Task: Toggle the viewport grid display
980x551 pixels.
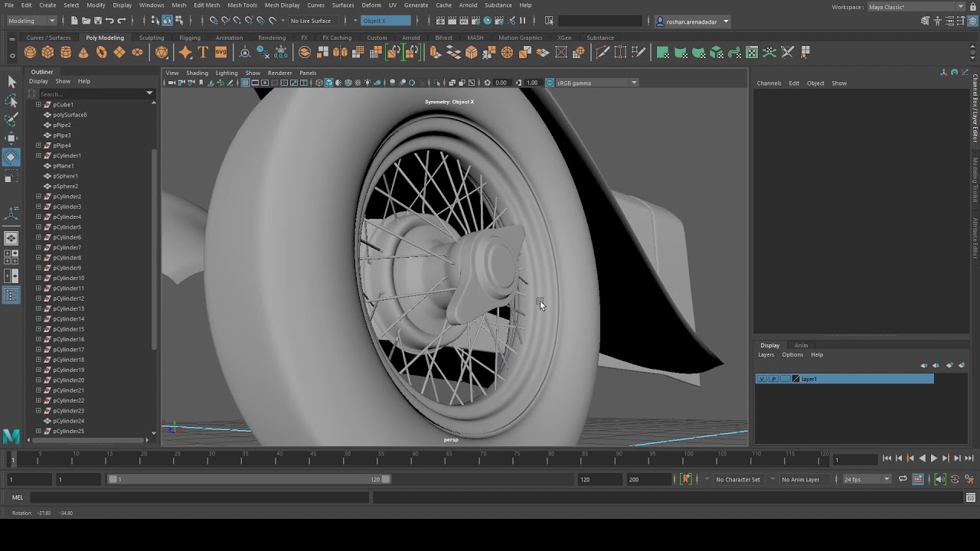Action: tap(246, 83)
